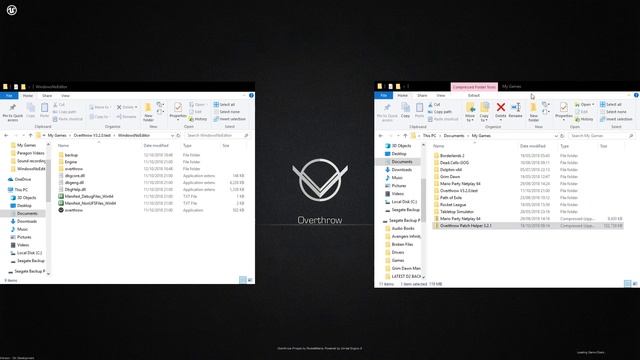Select Borderlands 2 folder in My Games
This screenshot has width=640, height=360.
[x=452, y=156]
